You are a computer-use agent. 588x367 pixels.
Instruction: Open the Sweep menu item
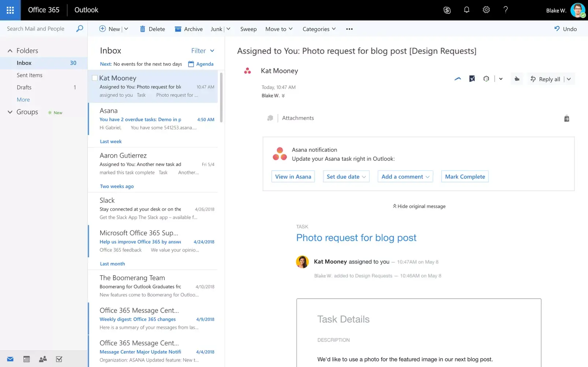[248, 29]
